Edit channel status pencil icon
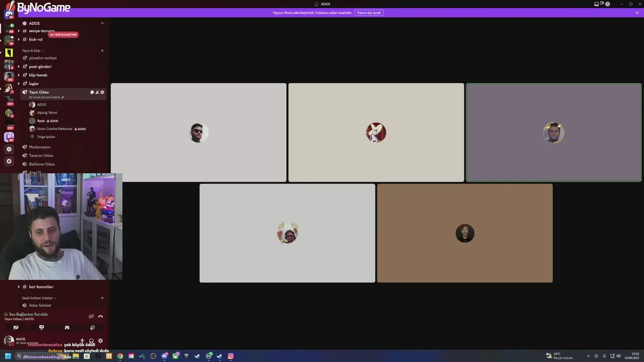This screenshot has height=362, width=644. [x=63, y=97]
